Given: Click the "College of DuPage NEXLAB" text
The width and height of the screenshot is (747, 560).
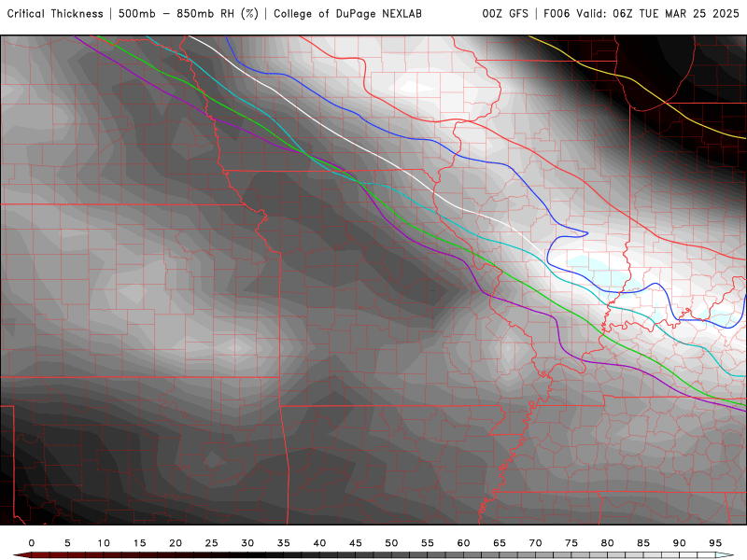Looking at the screenshot, I should tap(347, 14).
